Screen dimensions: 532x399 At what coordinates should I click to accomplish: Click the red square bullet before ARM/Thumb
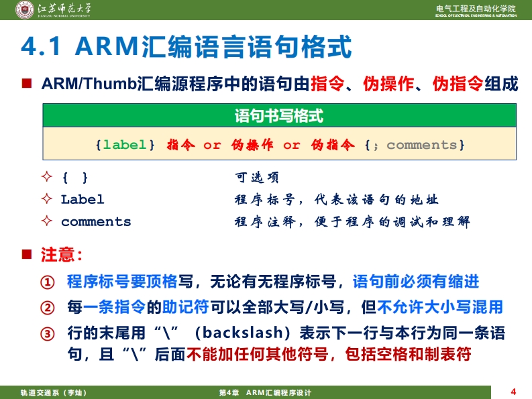(x=27, y=84)
